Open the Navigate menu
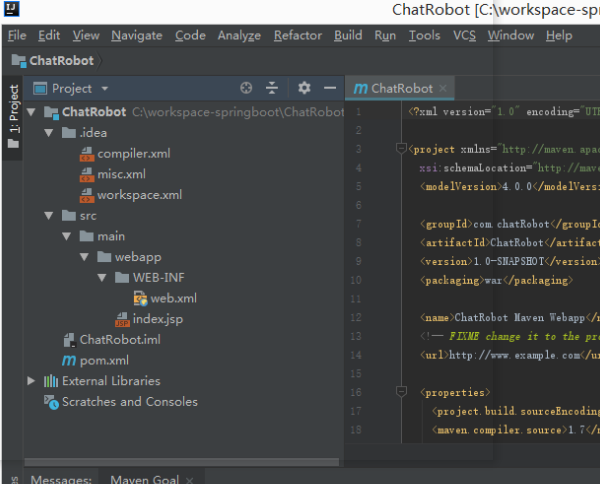600x484 pixels. click(137, 36)
